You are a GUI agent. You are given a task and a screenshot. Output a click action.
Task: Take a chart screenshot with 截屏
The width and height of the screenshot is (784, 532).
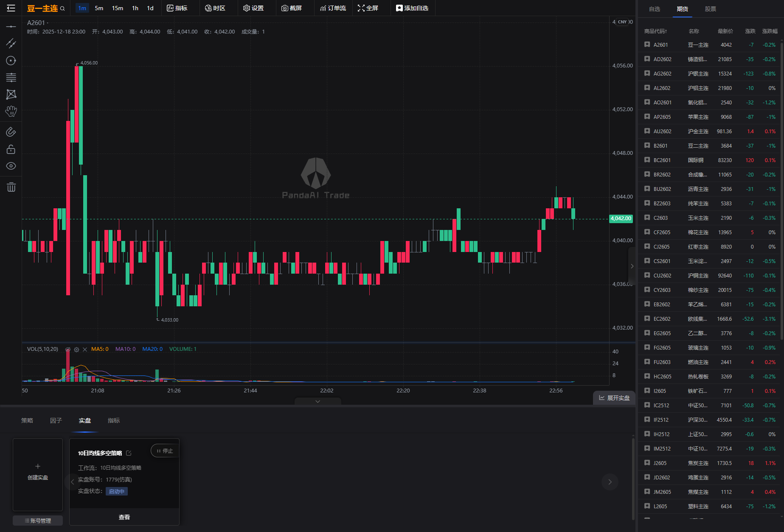pos(292,8)
